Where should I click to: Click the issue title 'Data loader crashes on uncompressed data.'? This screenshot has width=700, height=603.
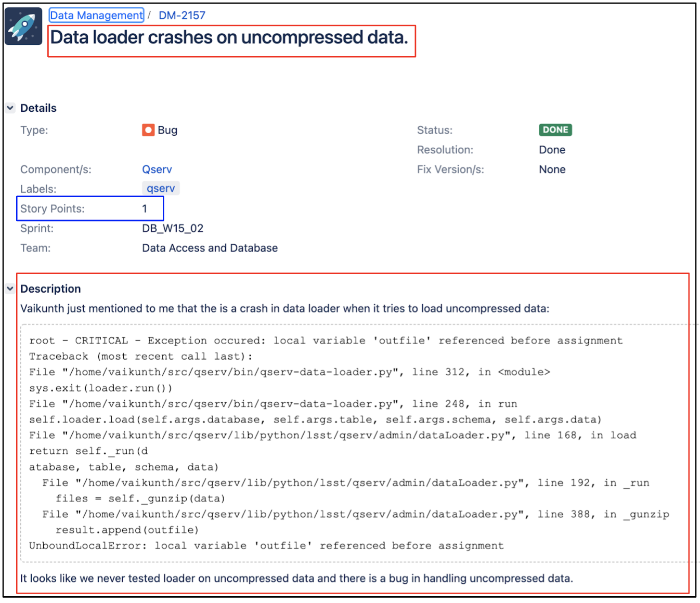pyautogui.click(x=229, y=37)
